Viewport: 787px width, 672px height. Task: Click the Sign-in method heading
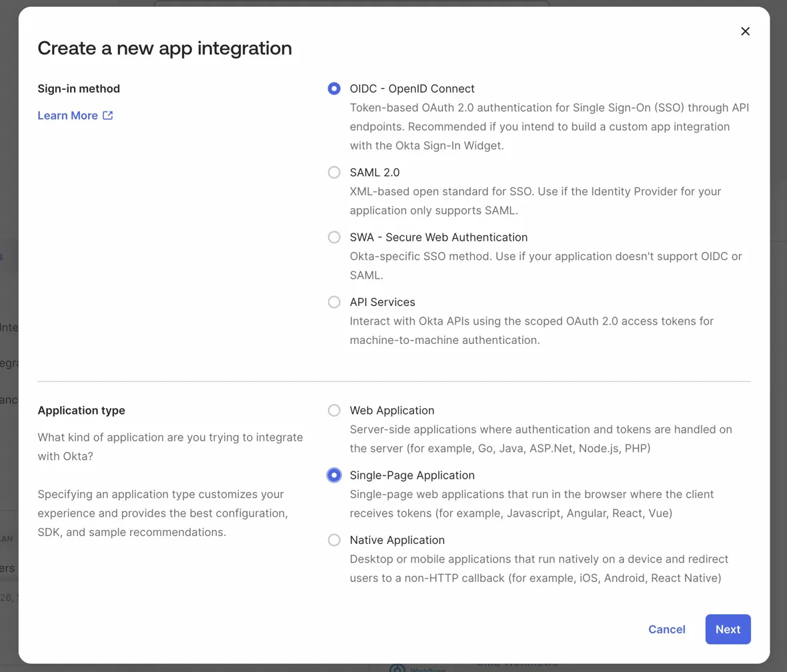[79, 89]
